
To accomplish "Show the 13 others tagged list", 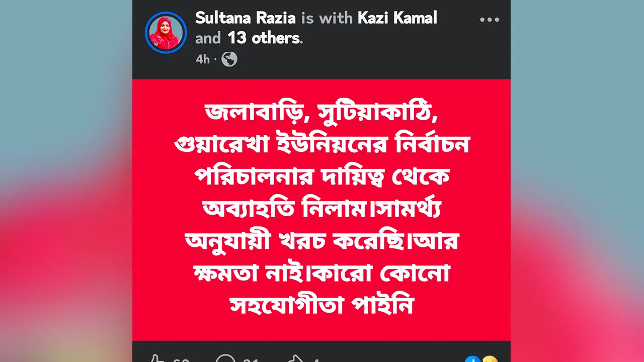I will point(264,38).
